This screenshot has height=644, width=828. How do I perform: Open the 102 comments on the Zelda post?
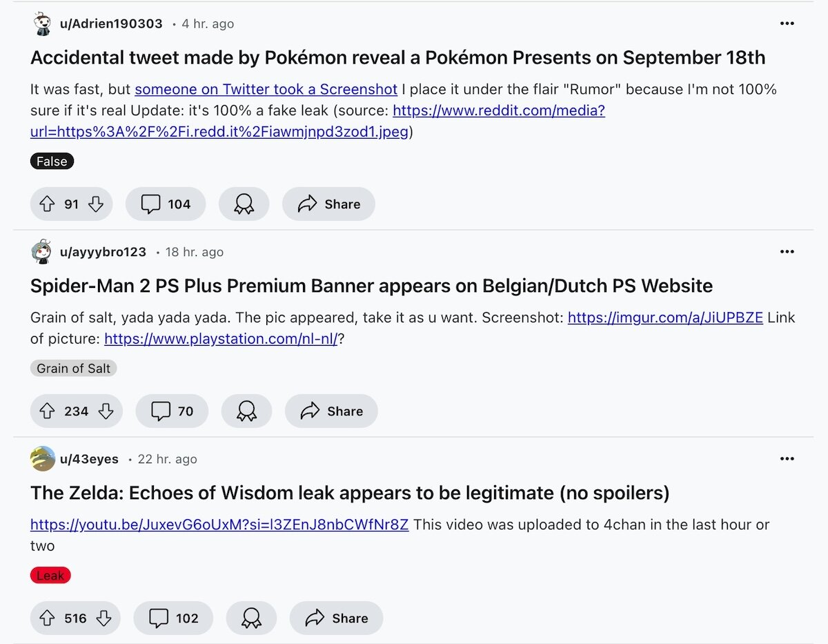(x=173, y=618)
